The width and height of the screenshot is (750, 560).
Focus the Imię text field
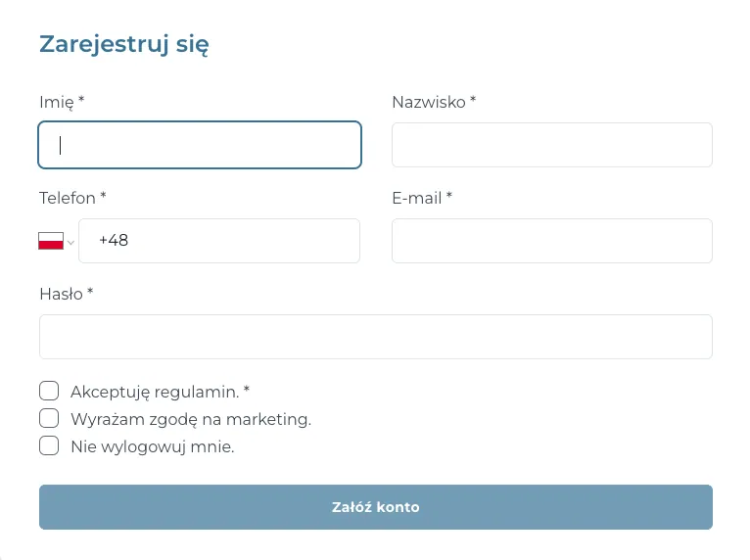click(200, 145)
